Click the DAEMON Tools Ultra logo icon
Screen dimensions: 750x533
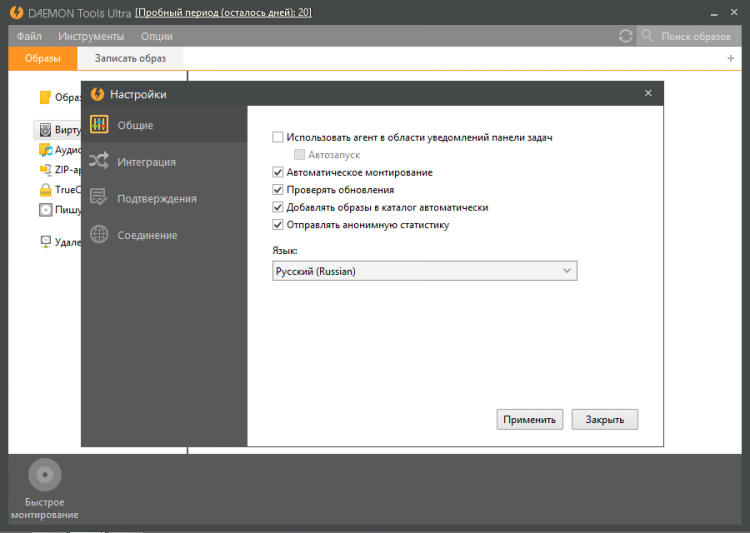coord(16,12)
